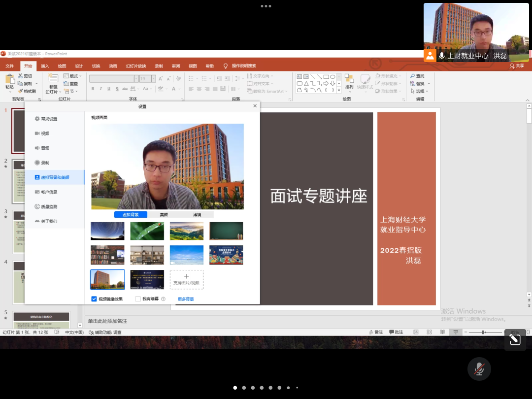The width and height of the screenshot is (532, 399).
Task: Enable the 我有绿幕 checkbox
Action: coord(138,299)
